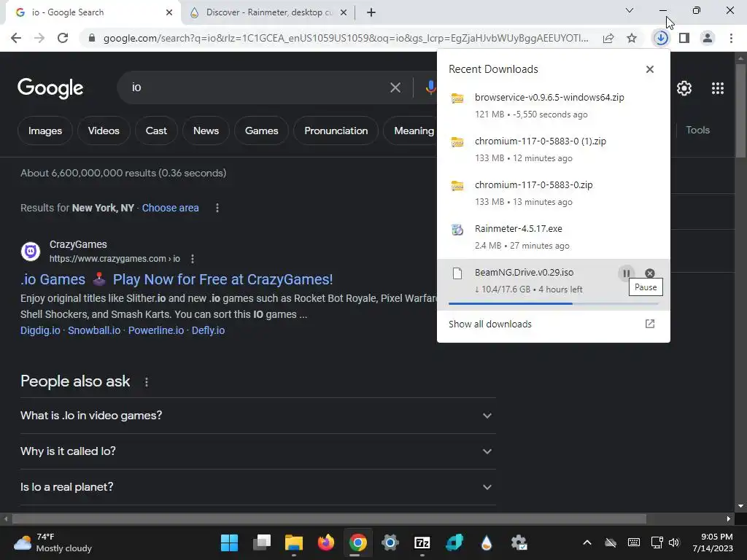
Task: Open 7-Zip from taskbar
Action: tap(422, 542)
